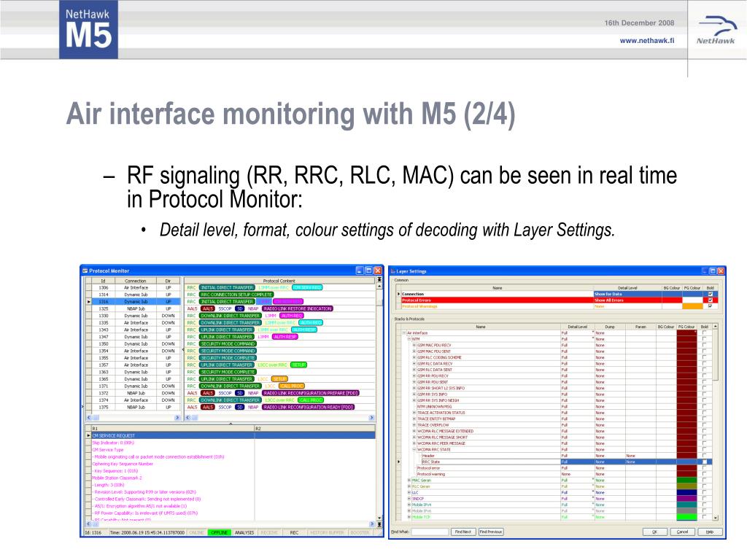Click the AUTH RESP tag in row 1347
Image resolution: width=747 pixels, height=560 pixels.
point(285,337)
